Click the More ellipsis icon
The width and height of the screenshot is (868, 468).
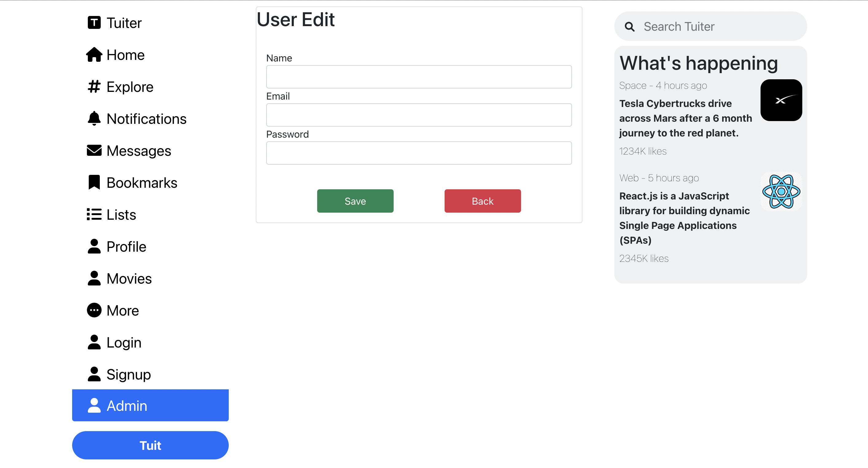coord(94,310)
